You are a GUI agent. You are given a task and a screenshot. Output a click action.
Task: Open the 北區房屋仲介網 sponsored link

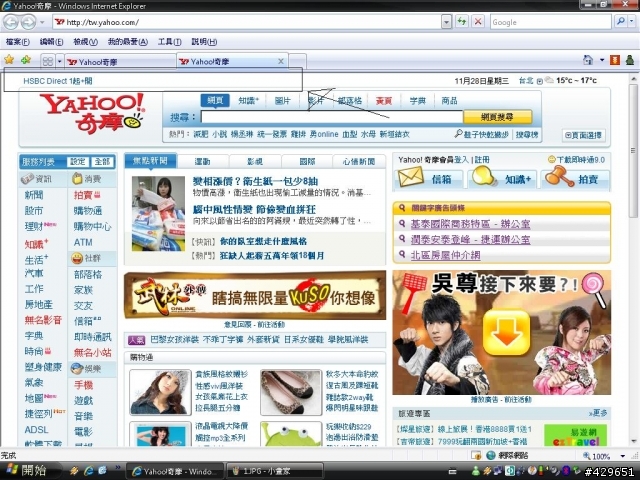445,255
